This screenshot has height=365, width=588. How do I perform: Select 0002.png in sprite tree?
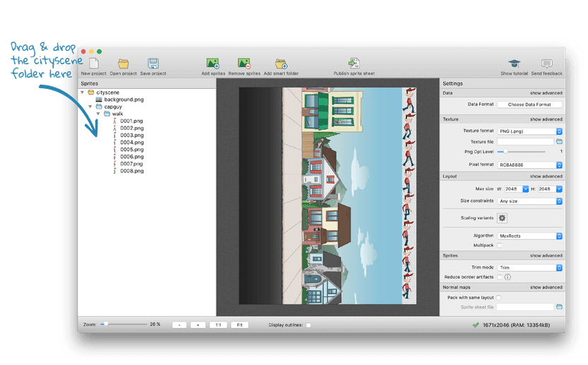[x=131, y=128]
